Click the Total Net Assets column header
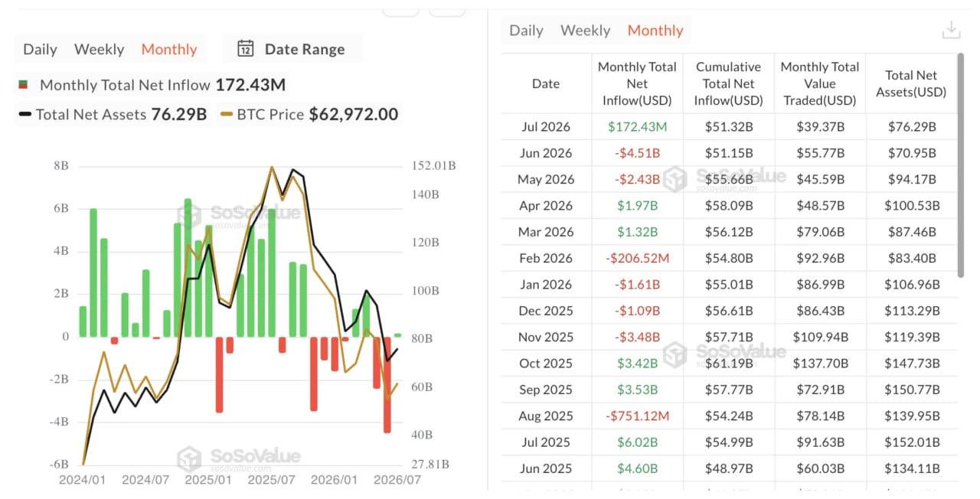The image size is (980, 499). pos(911,83)
